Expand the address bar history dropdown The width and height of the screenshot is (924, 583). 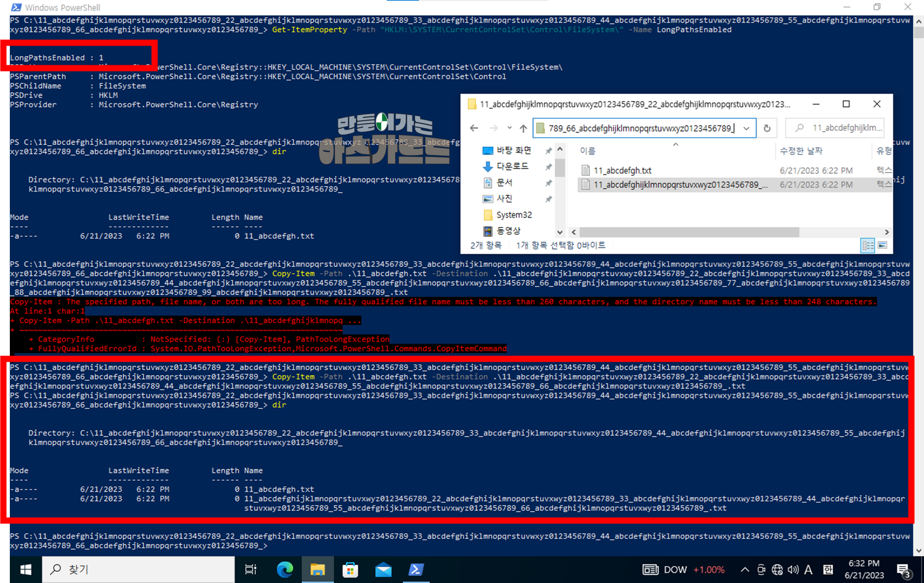[x=746, y=128]
